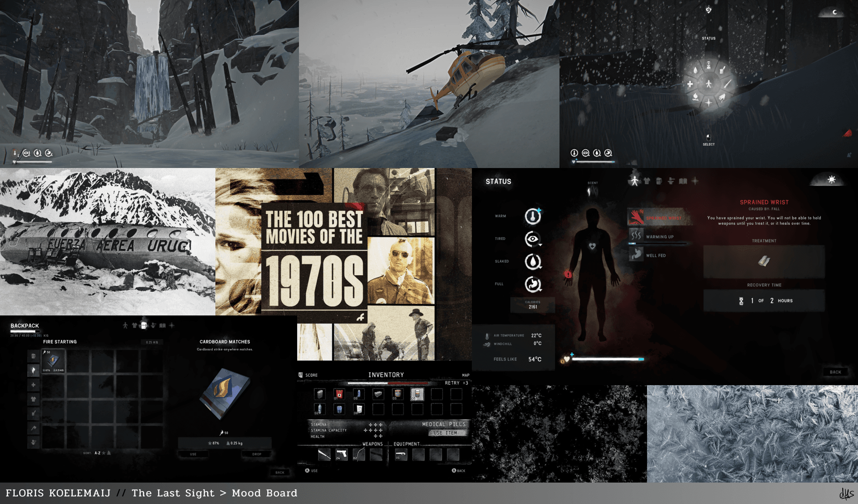Click the Tired eye gauge icon
Viewport: 858px width, 504px height.
(533, 239)
